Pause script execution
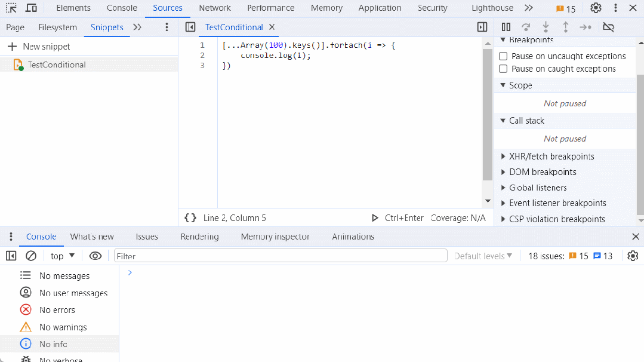 point(506,27)
